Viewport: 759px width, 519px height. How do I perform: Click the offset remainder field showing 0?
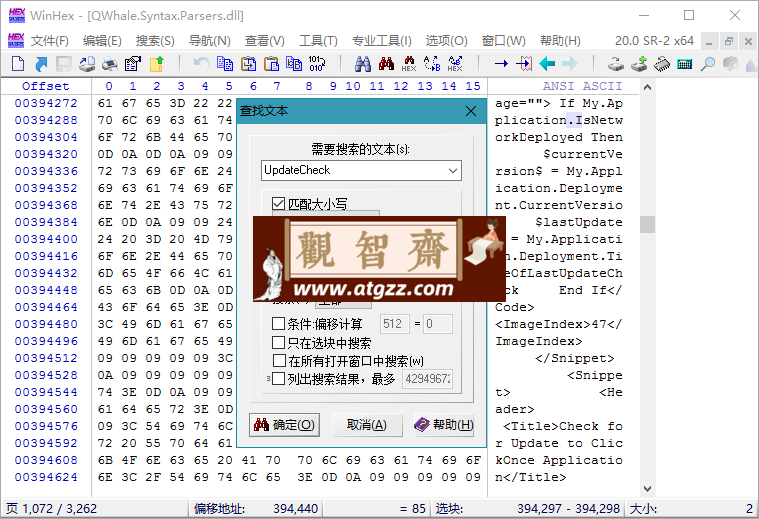pyautogui.click(x=438, y=323)
